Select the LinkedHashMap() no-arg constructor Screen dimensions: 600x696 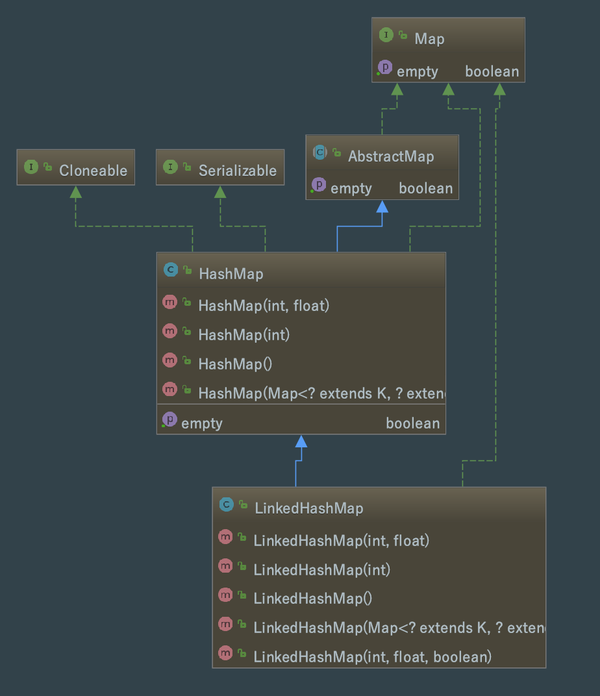[x=312, y=599]
